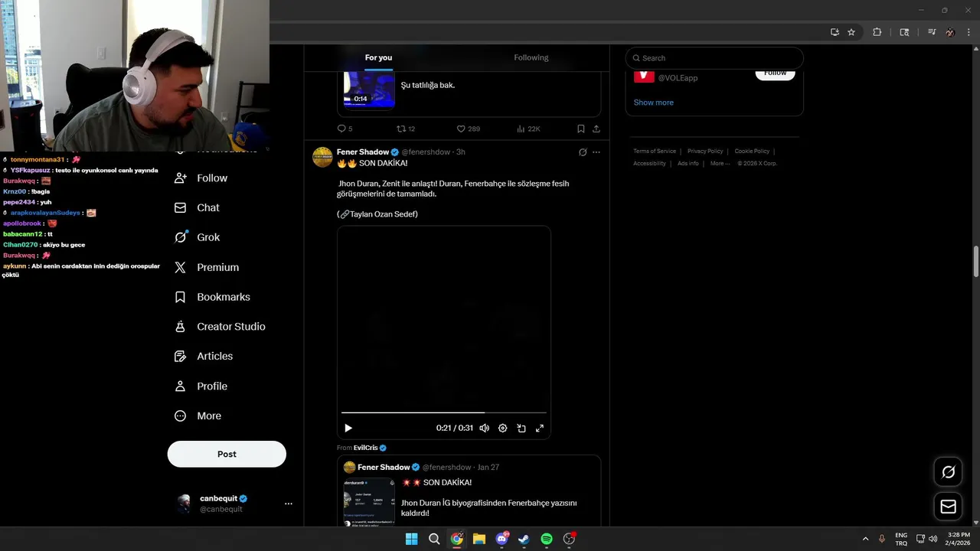Image resolution: width=980 pixels, height=551 pixels.
Task: Open Chrome media controls icon
Action: click(932, 32)
